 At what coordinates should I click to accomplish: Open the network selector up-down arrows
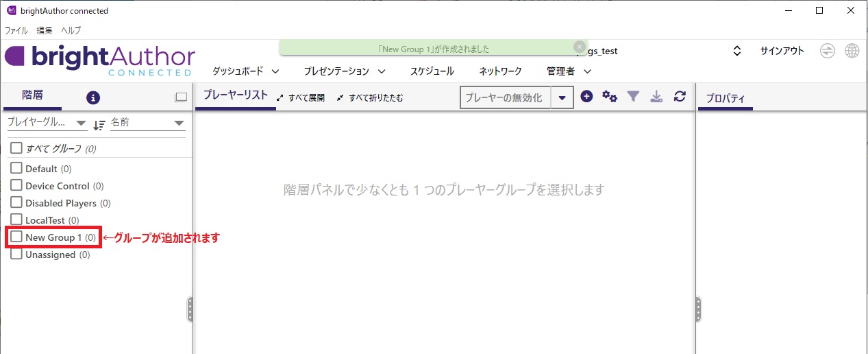click(737, 51)
